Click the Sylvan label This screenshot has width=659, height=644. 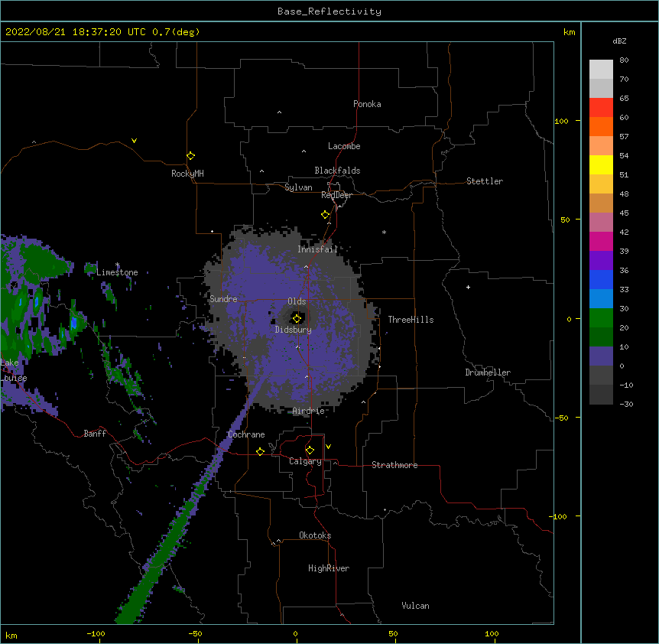pyautogui.click(x=298, y=187)
